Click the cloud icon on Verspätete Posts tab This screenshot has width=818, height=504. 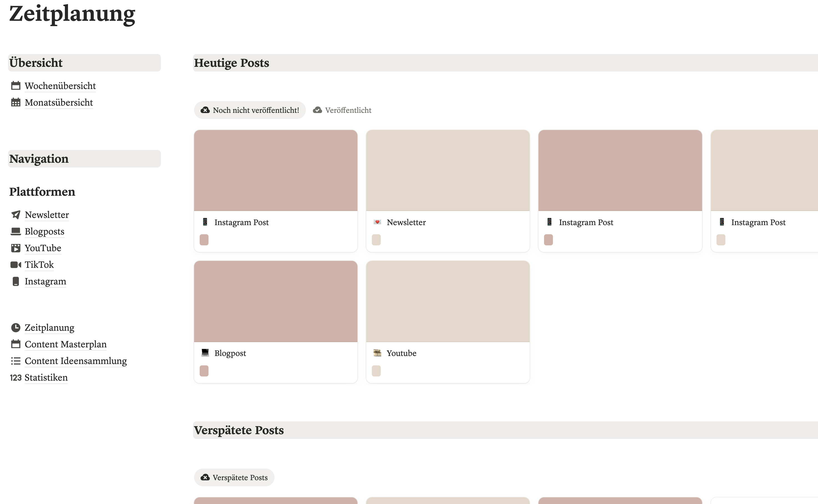point(205,477)
